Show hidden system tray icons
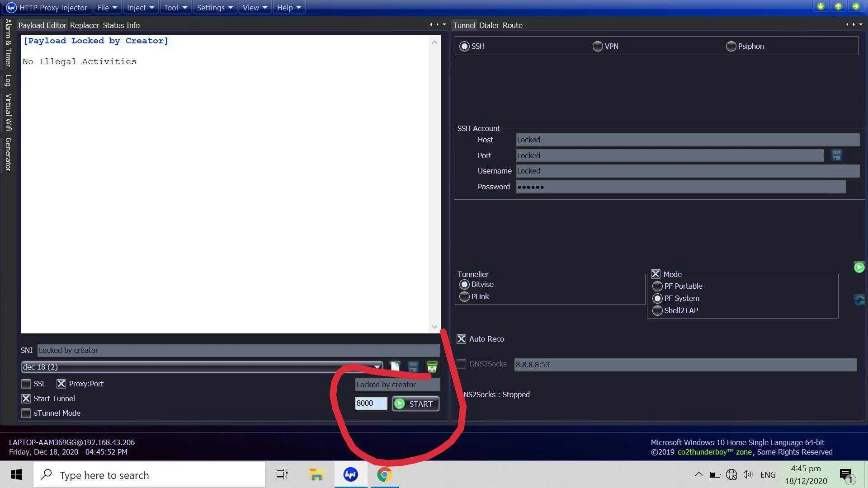Image resolution: width=868 pixels, height=488 pixels. pos(698,474)
